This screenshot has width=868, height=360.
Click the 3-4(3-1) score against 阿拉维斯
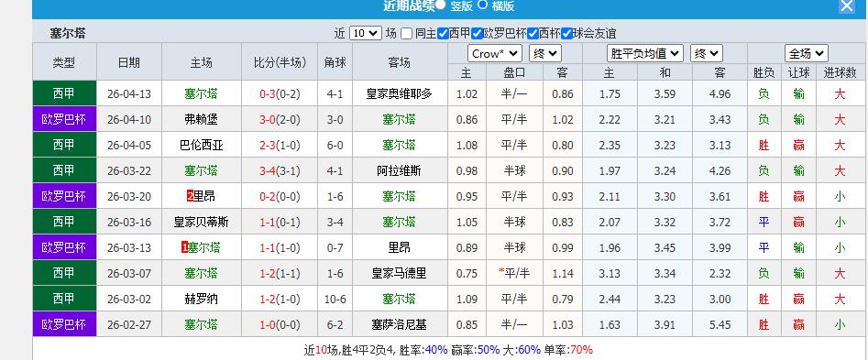(280, 171)
